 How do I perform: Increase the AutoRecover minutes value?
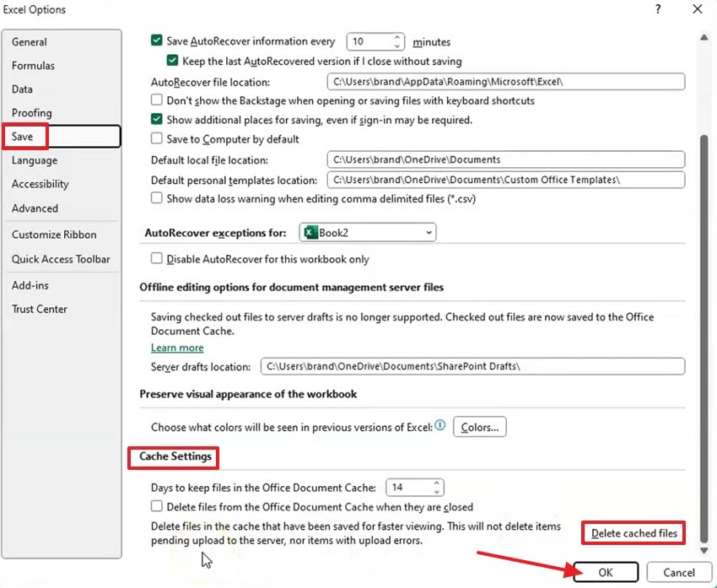coord(396,37)
